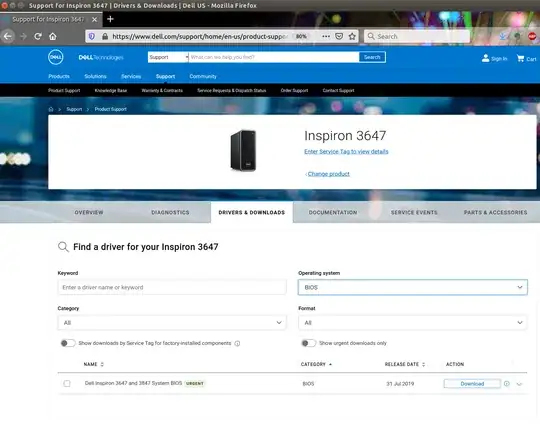Sort by RELEASE DATE column header
This screenshot has height=424, width=540.
coord(405,364)
